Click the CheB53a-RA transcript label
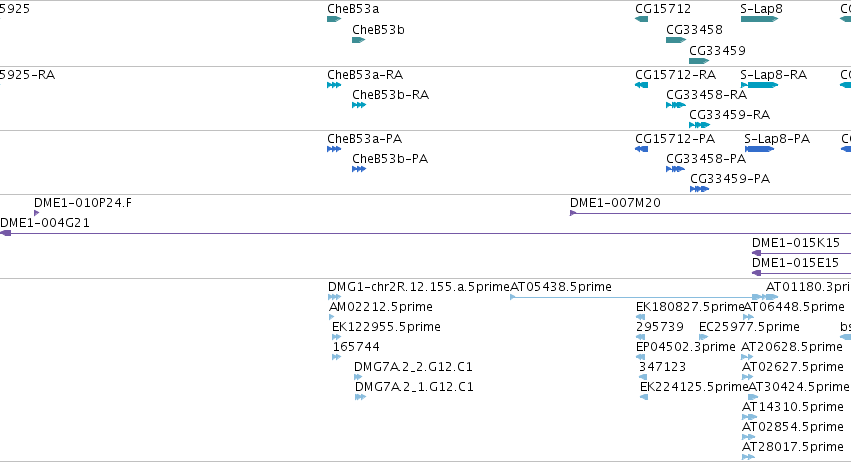Viewport: 851px width, 462px height. [x=365, y=75]
